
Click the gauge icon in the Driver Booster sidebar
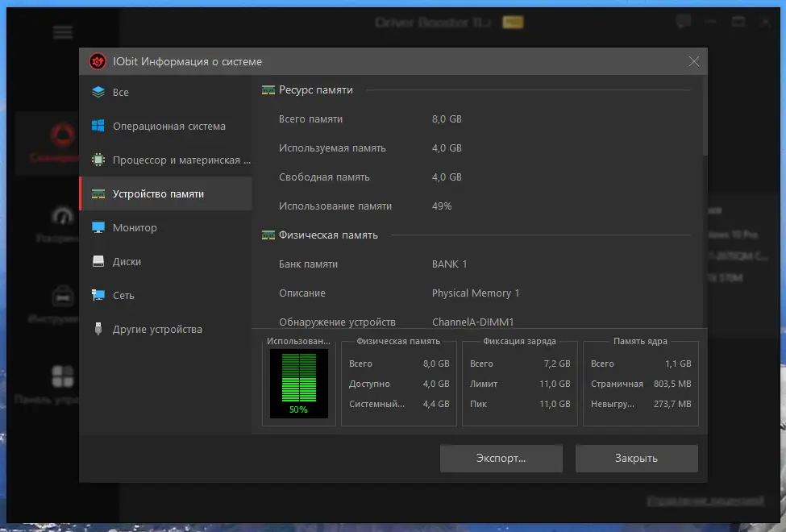point(64,215)
